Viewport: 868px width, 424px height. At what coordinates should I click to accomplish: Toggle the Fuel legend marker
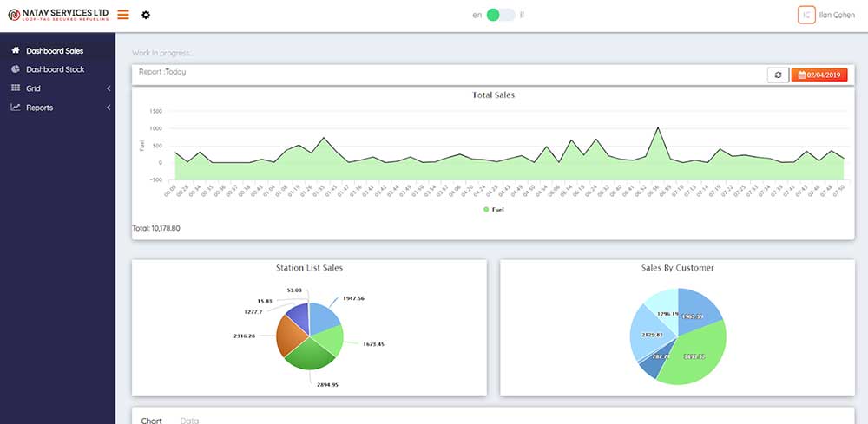click(x=486, y=210)
